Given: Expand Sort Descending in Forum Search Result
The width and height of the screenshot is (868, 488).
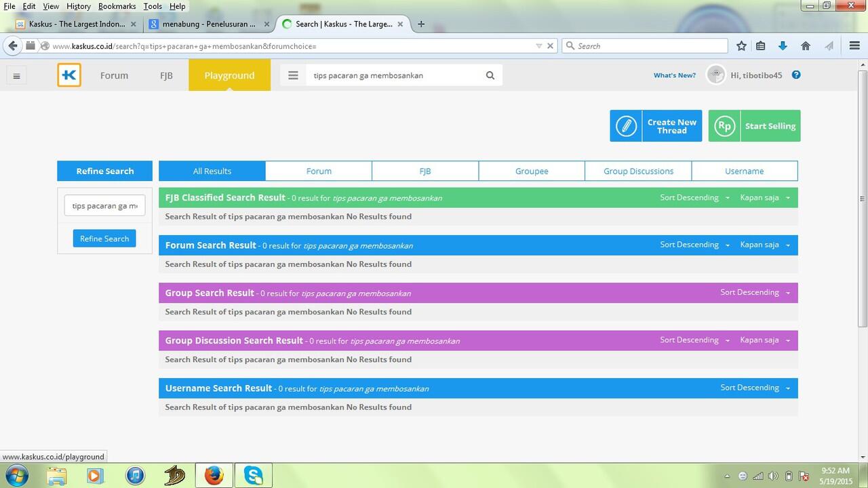Looking at the screenshot, I should coord(695,245).
